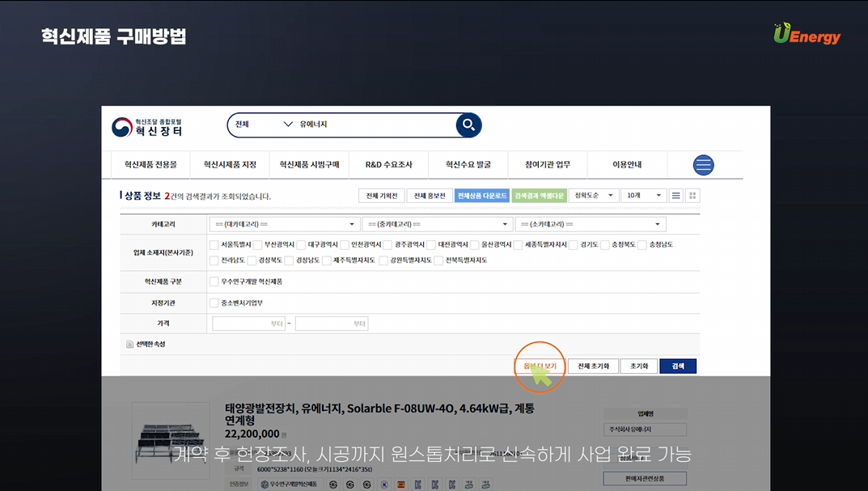Image resolution: width=868 pixels, height=491 pixels.
Task: Click the minimum price input field
Action: (x=249, y=324)
